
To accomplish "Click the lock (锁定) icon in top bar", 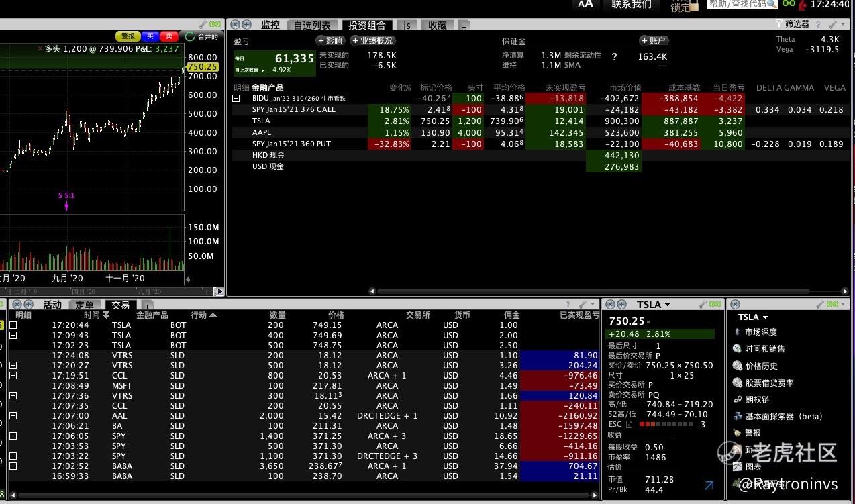I will [x=693, y=6].
